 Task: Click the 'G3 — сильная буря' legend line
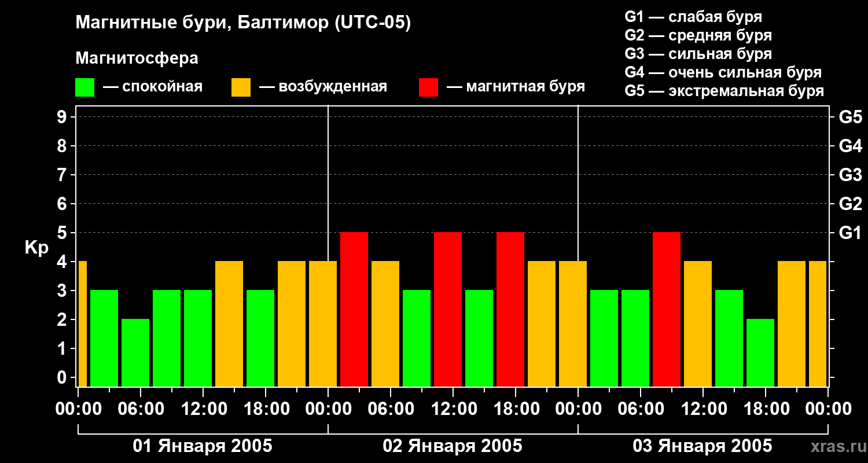coord(698,54)
